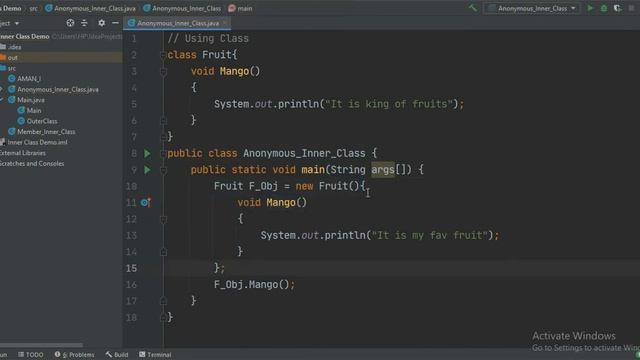640x360 pixels.
Task: Open the Project panel settings gear
Action: 102,23
